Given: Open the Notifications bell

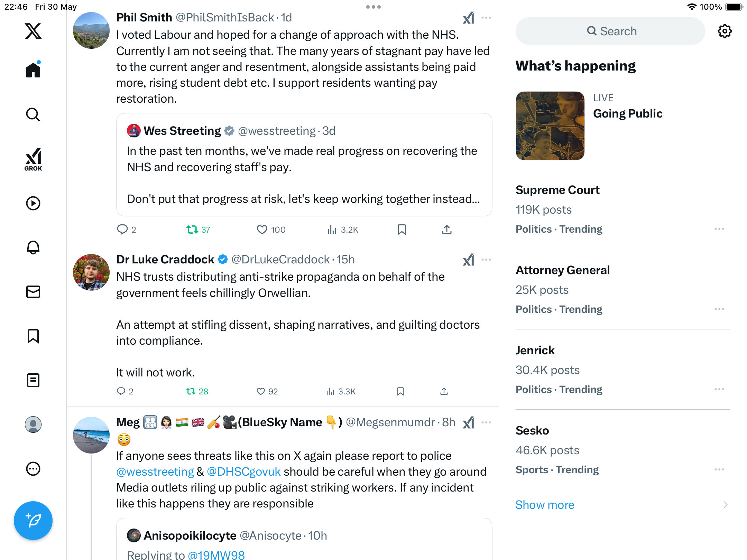Looking at the screenshot, I should tap(33, 247).
